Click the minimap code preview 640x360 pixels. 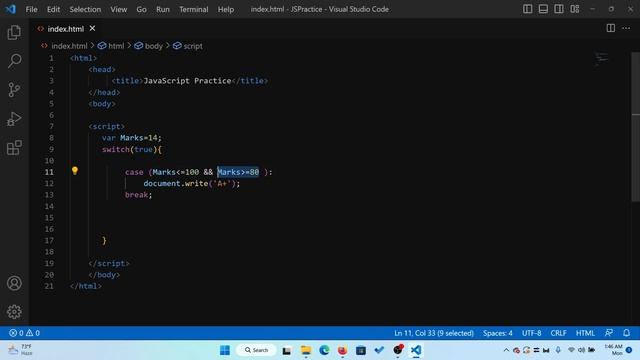coord(601,58)
